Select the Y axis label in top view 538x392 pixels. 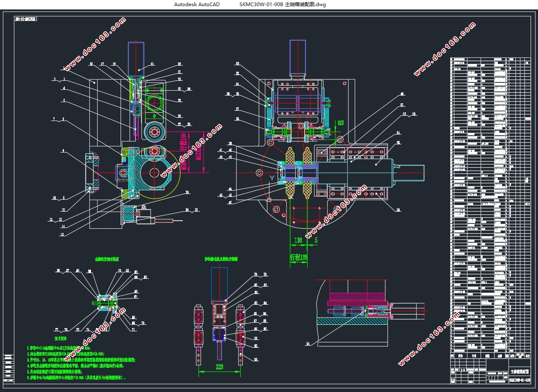pyautogui.click(x=271, y=177)
